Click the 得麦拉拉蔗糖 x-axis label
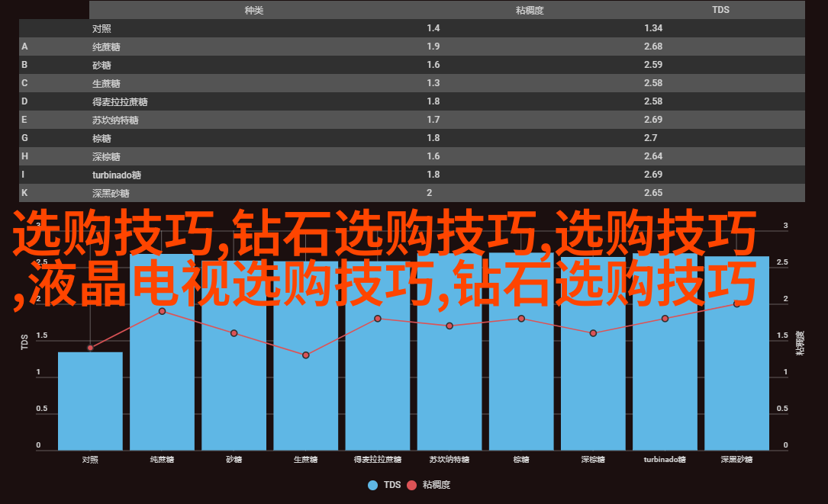The image size is (828, 504). (378, 460)
